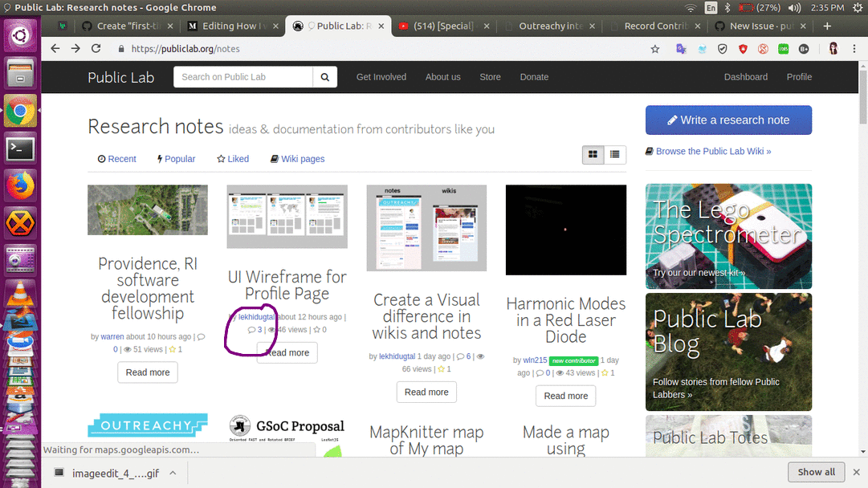Launch VLC from the dock
Image resolution: width=868 pixels, height=488 pixels.
pos(20,294)
